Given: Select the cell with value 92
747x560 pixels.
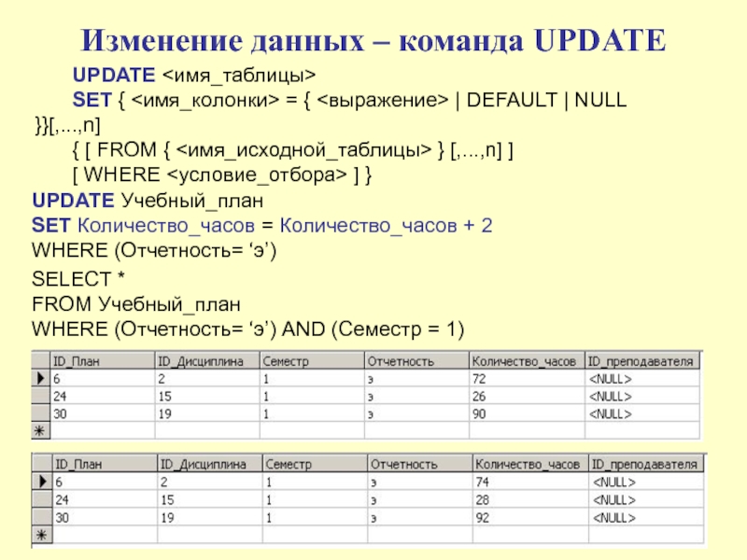Looking at the screenshot, I should pos(529,516).
